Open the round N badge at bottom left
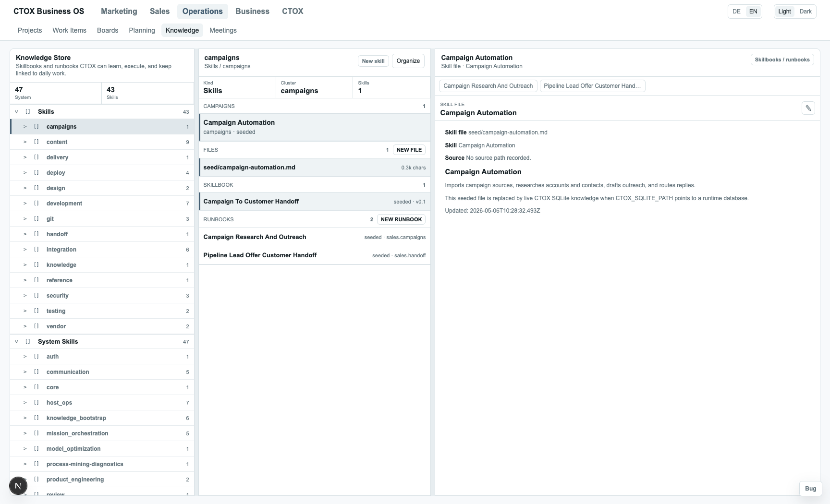 [x=18, y=486]
